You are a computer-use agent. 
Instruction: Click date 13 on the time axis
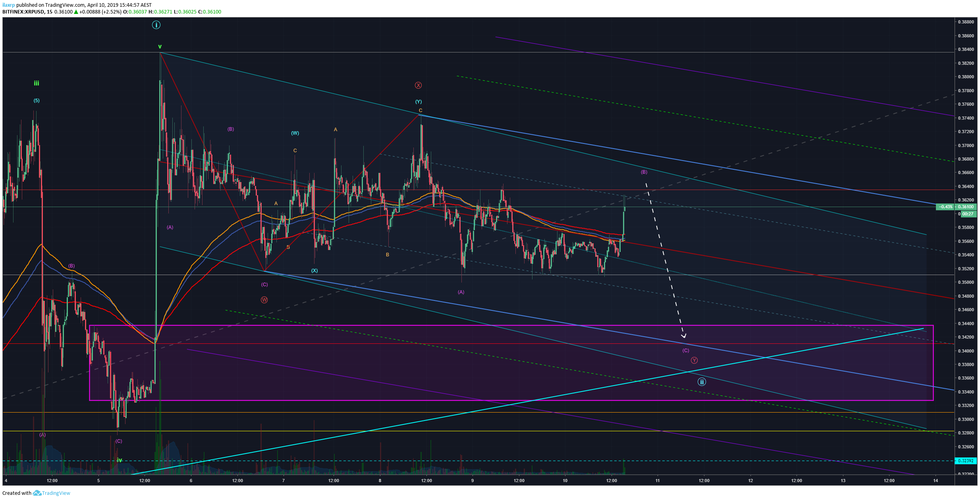tap(843, 481)
